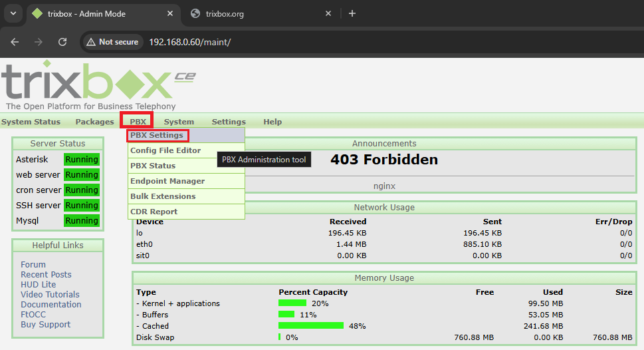644x350 pixels.
Task: Open the Documentation link
Action: click(51, 304)
